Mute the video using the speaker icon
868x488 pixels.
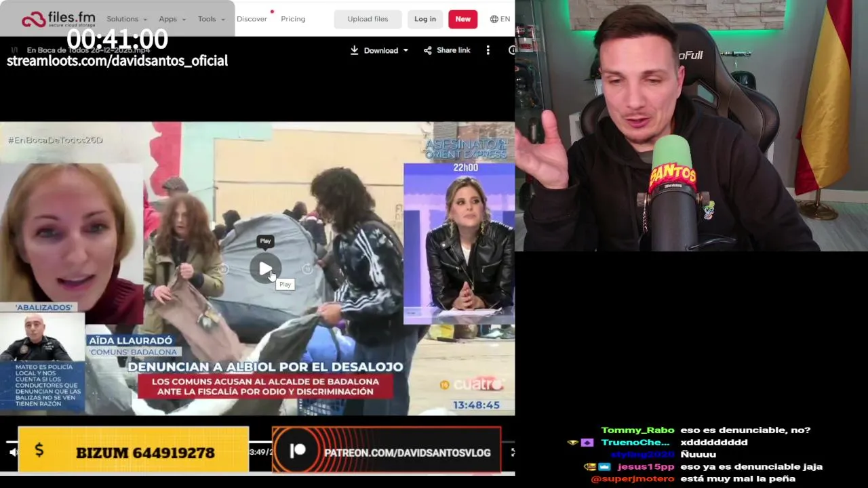click(13, 452)
